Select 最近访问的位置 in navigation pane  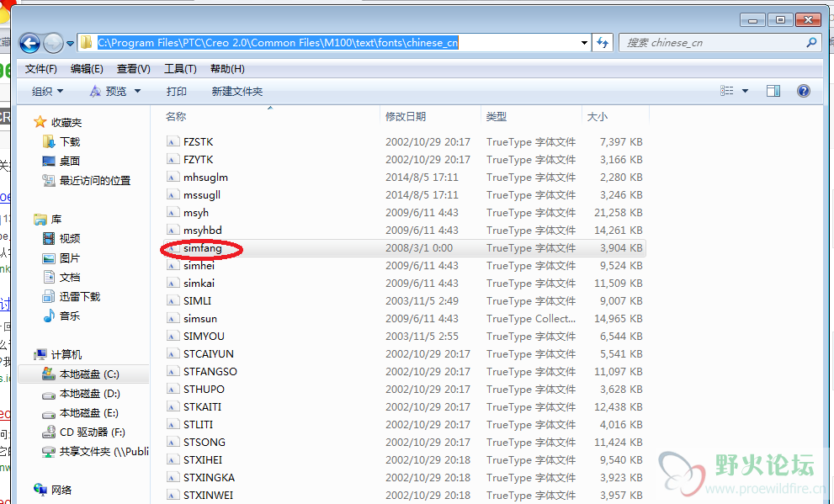click(94, 180)
